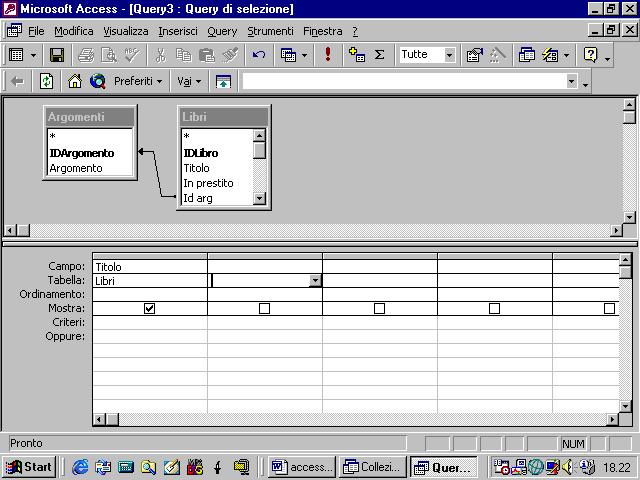Open the Visualizza menu
Image resolution: width=640 pixels, height=480 pixels.
126,31
